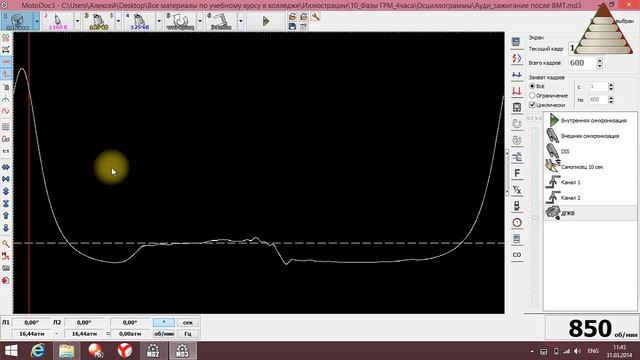Click the 'об/мин' unit button
This screenshot has height=360, width=640.
click(x=164, y=333)
